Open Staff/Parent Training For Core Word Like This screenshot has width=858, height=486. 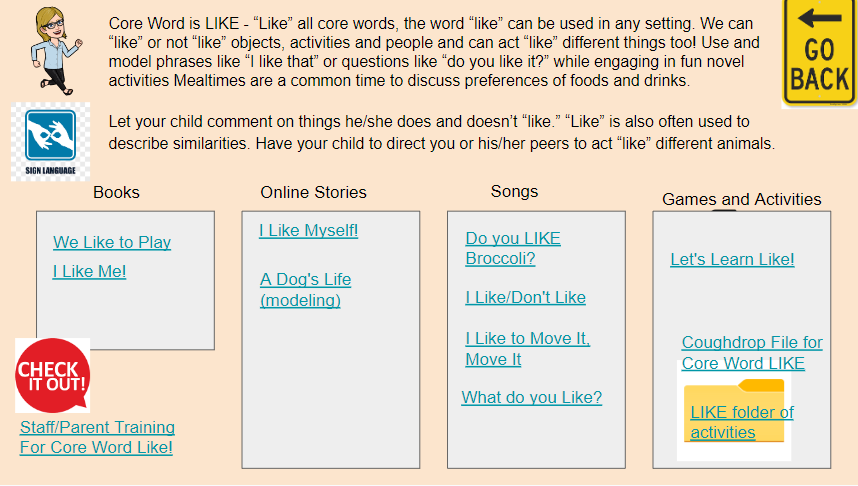point(97,437)
